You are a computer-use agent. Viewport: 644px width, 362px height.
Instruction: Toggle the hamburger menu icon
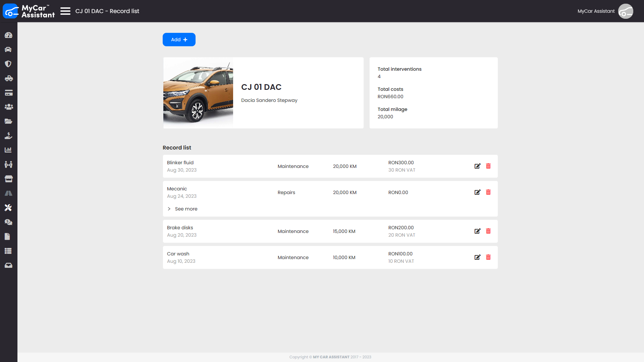coord(65,11)
